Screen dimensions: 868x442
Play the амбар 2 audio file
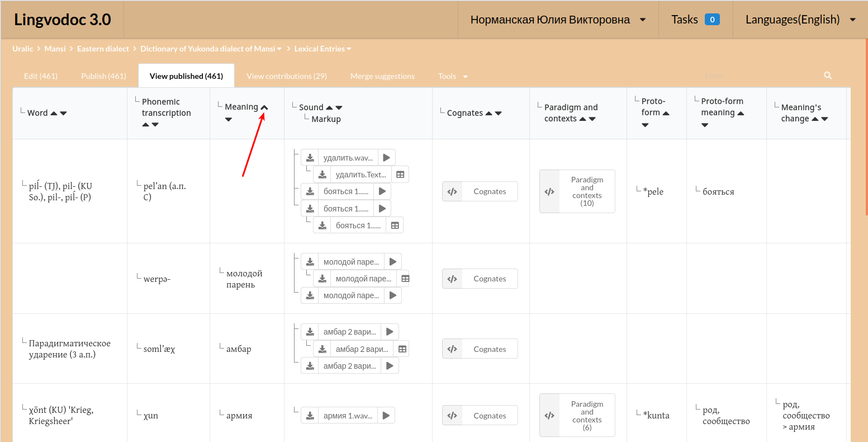pyautogui.click(x=390, y=331)
